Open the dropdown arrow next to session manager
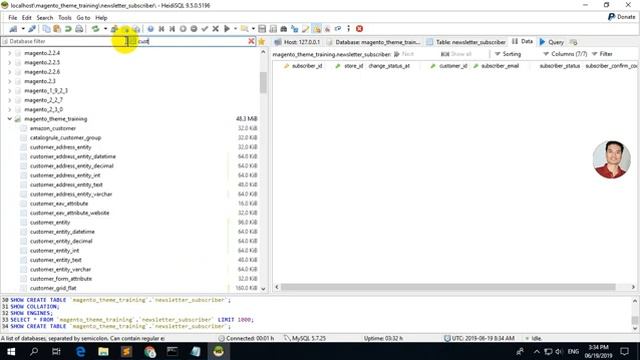Image resolution: width=640 pixels, height=360 pixels. pyautogui.click(x=23, y=29)
